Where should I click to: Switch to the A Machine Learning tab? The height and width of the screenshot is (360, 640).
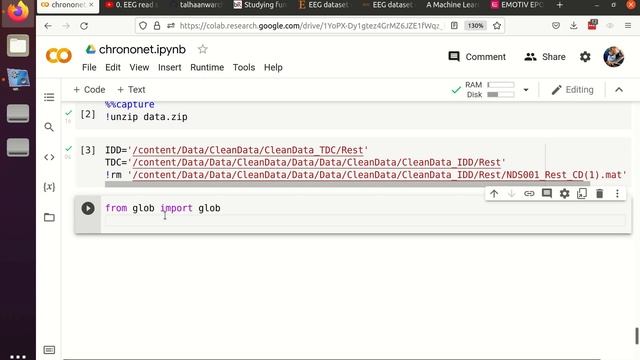pyautogui.click(x=452, y=5)
